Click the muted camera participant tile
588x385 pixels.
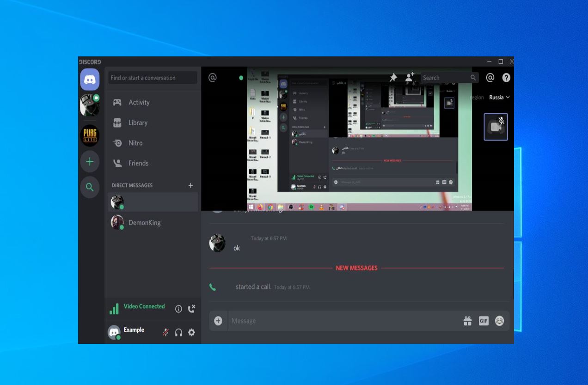496,127
